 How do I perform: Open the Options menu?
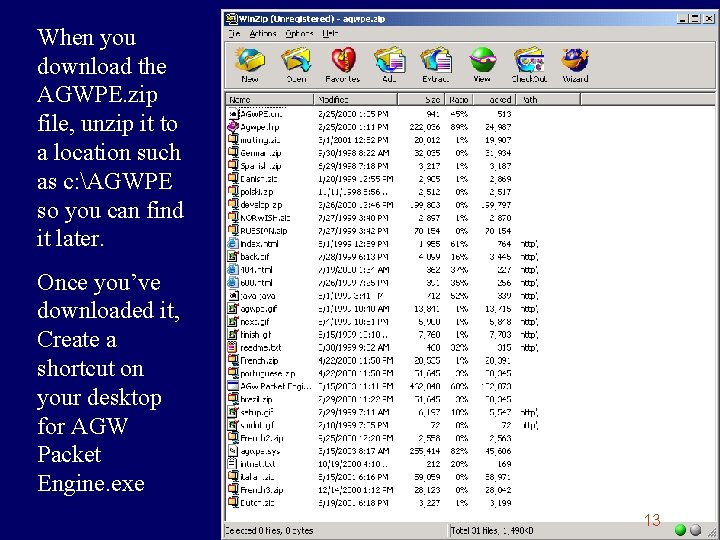pyautogui.click(x=299, y=34)
